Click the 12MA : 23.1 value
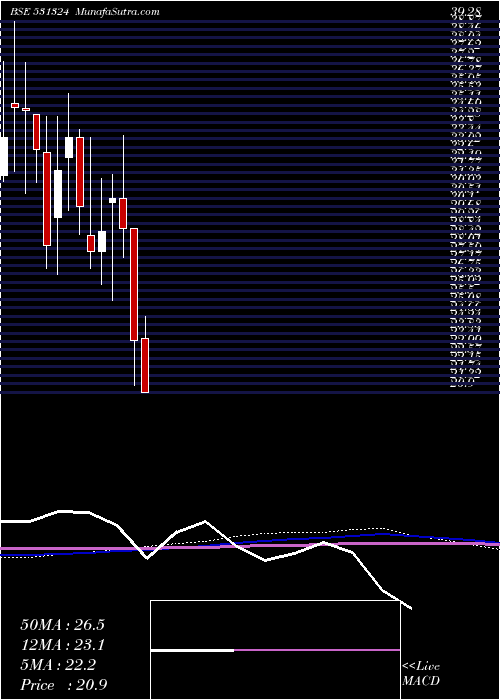This screenshot has height=700, width=500. tap(62, 645)
